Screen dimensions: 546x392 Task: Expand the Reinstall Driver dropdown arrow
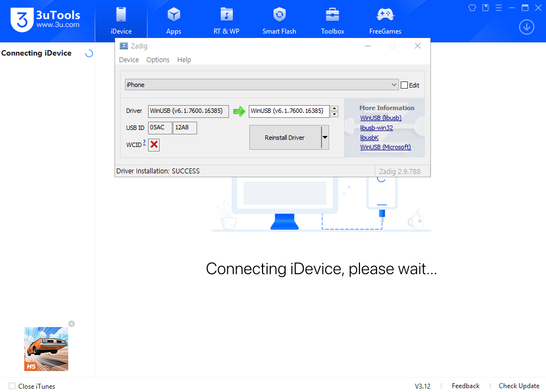tap(325, 138)
